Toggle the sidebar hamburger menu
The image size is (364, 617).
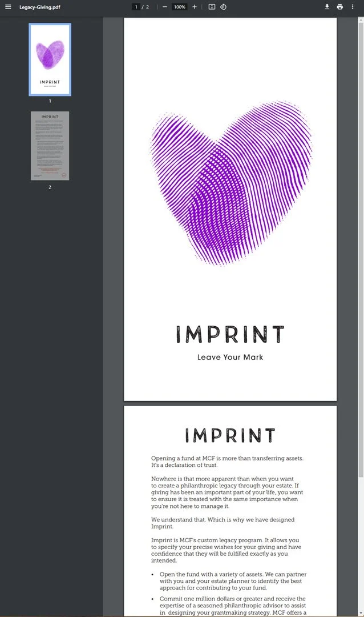click(x=8, y=7)
